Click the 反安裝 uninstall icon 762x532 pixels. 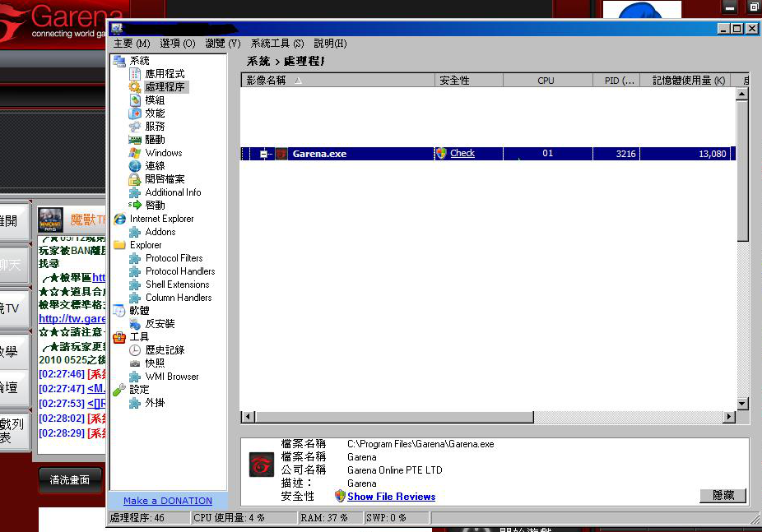pyautogui.click(x=135, y=324)
